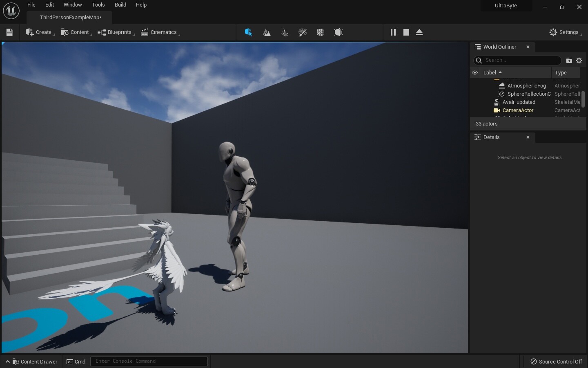This screenshot has width=588, height=368.
Task: Open the Edit menu
Action: pyautogui.click(x=49, y=5)
